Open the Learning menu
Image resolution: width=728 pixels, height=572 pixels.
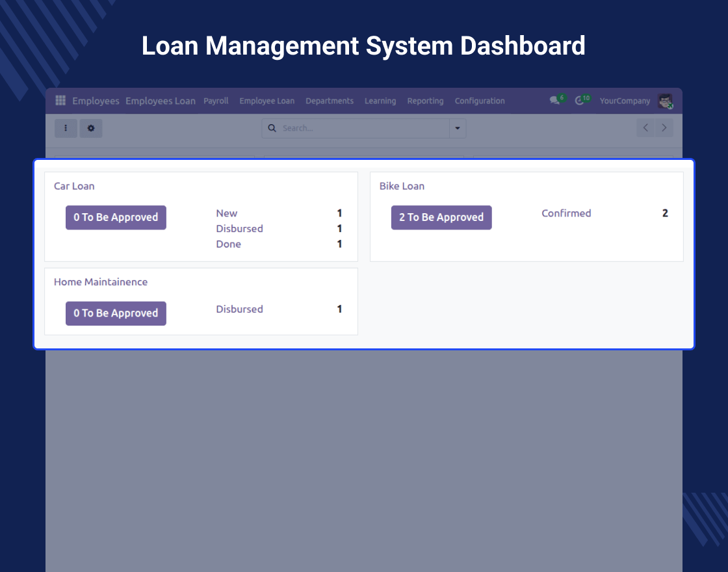coord(380,101)
